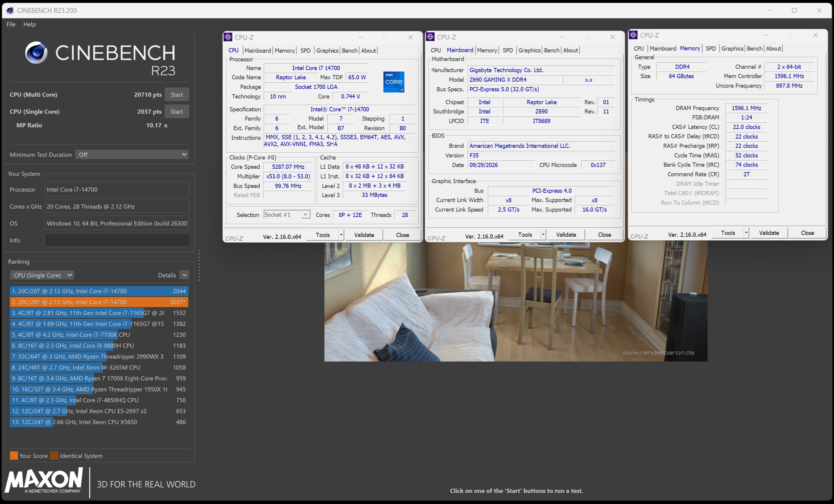
Task: Close the CPU-Z CPU tab window
Action: point(410,37)
